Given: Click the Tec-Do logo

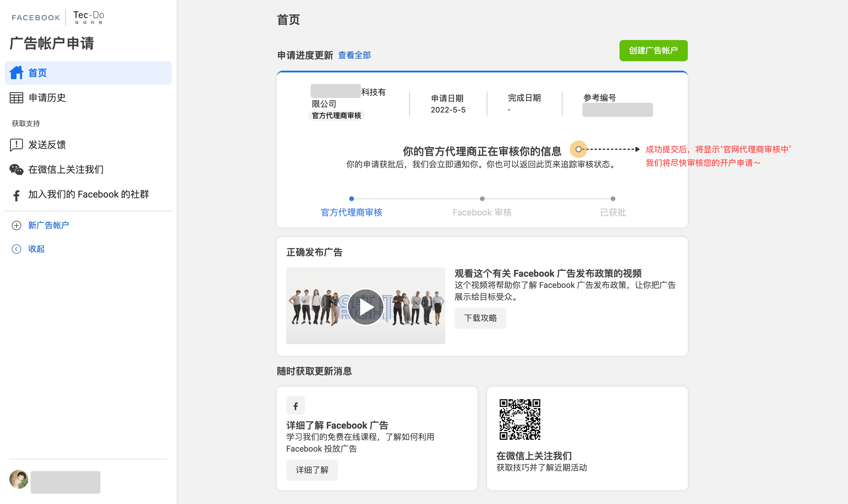Looking at the screenshot, I should click(89, 17).
